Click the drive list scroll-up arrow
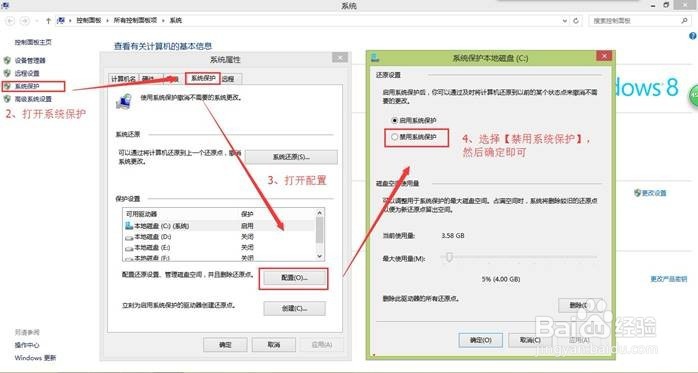 320,213
